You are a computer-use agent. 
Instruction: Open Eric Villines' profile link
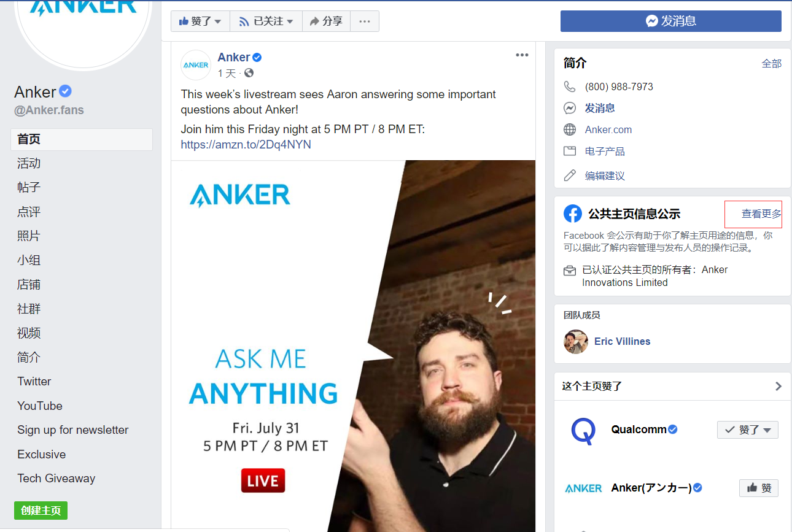click(x=623, y=342)
